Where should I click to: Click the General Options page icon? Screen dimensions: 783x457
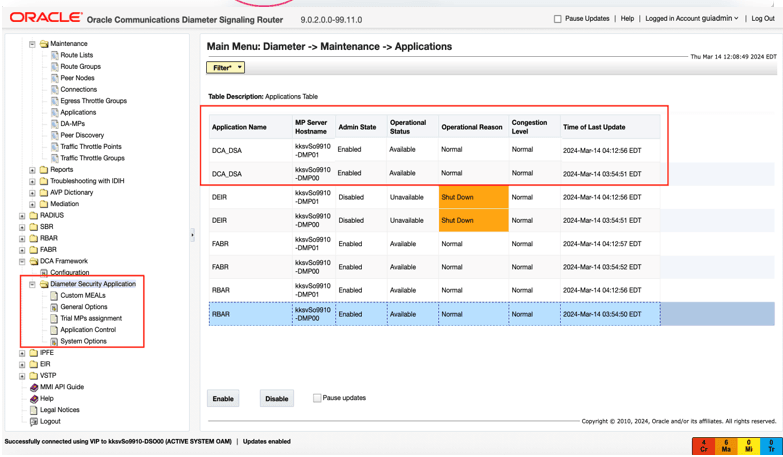pos(54,307)
